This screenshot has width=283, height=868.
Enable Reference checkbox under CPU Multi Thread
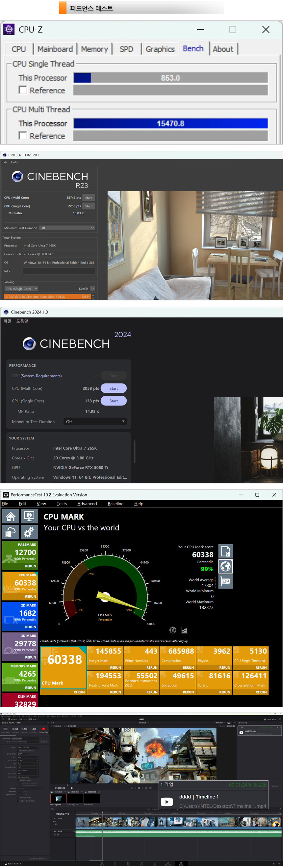coord(23,136)
